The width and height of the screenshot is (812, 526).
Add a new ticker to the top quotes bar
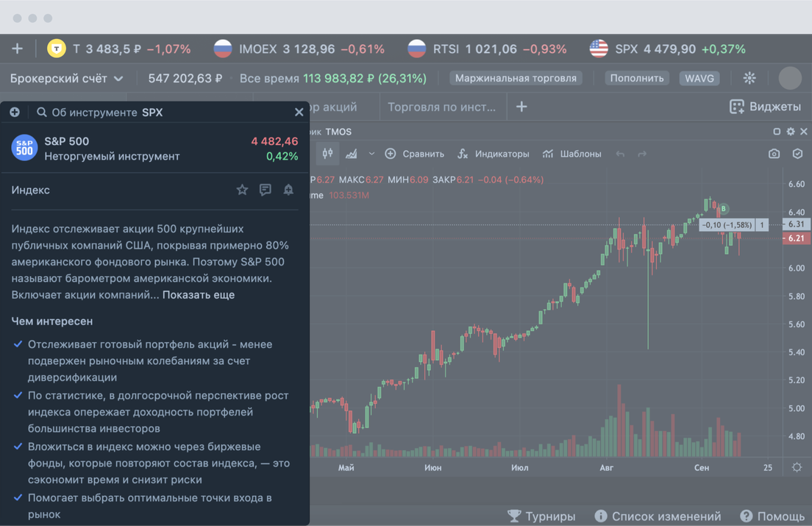click(x=17, y=49)
